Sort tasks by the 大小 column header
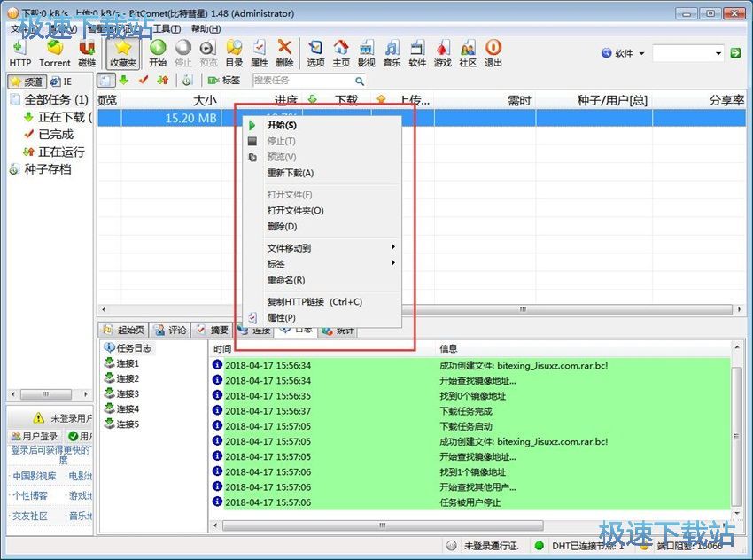This screenshot has height=560, width=753. [172, 100]
